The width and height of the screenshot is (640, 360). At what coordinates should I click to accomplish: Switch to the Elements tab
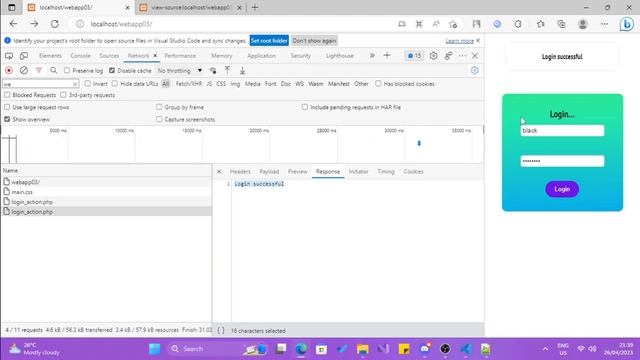50,56
